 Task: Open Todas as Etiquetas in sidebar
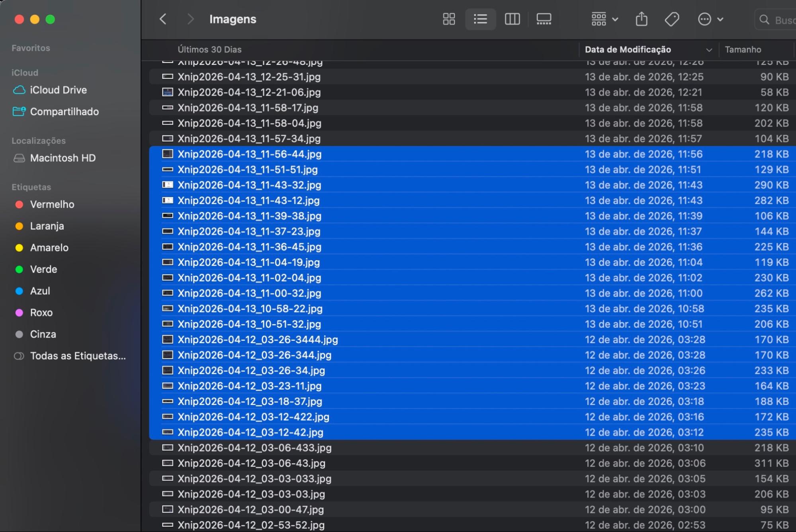[70, 356]
